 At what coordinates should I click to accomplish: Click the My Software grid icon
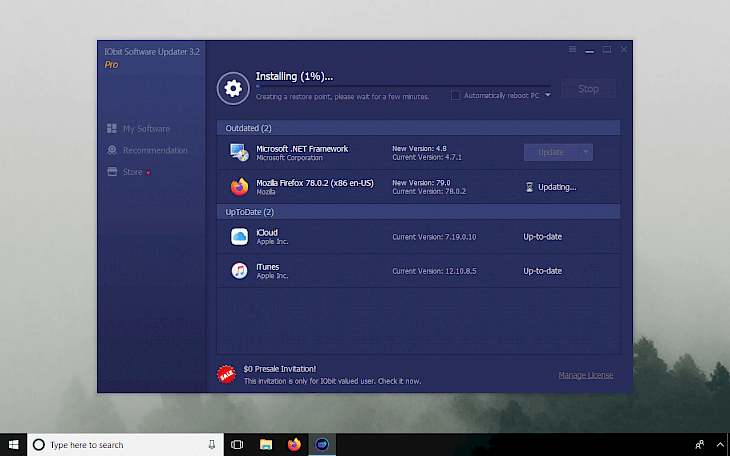[112, 128]
